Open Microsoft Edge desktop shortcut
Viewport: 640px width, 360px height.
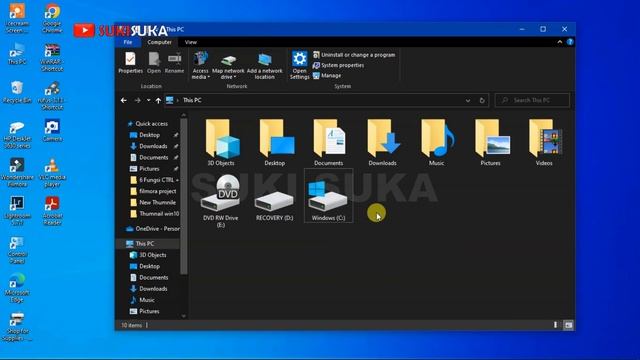pyautogui.click(x=17, y=288)
